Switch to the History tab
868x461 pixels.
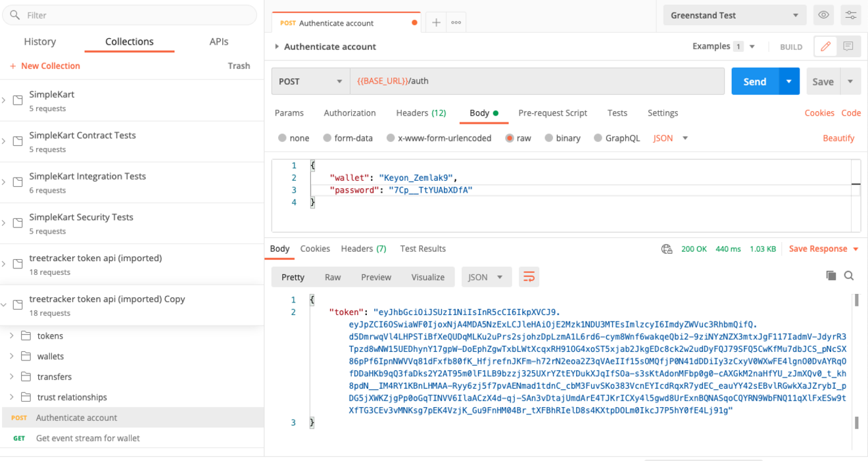pyautogui.click(x=40, y=41)
